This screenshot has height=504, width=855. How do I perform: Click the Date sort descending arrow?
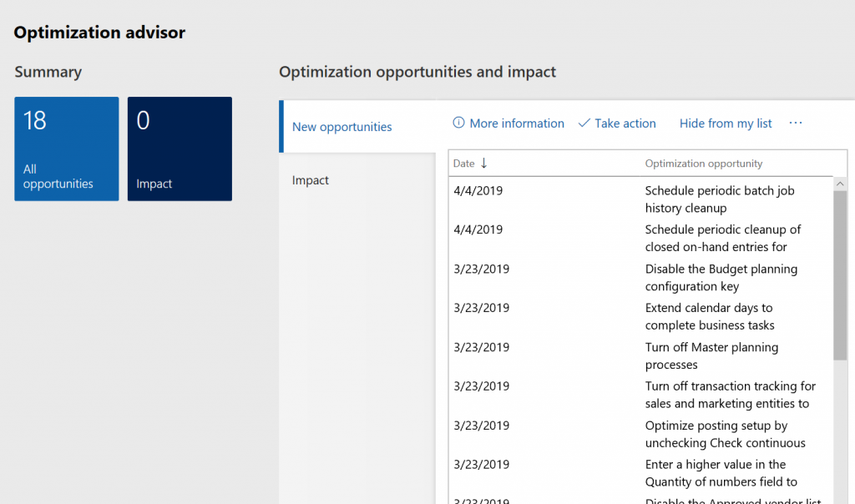[x=484, y=164]
